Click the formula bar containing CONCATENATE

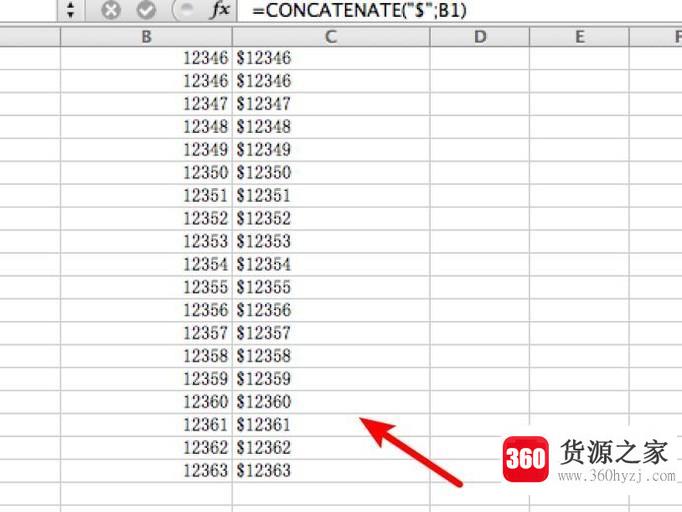(459, 10)
